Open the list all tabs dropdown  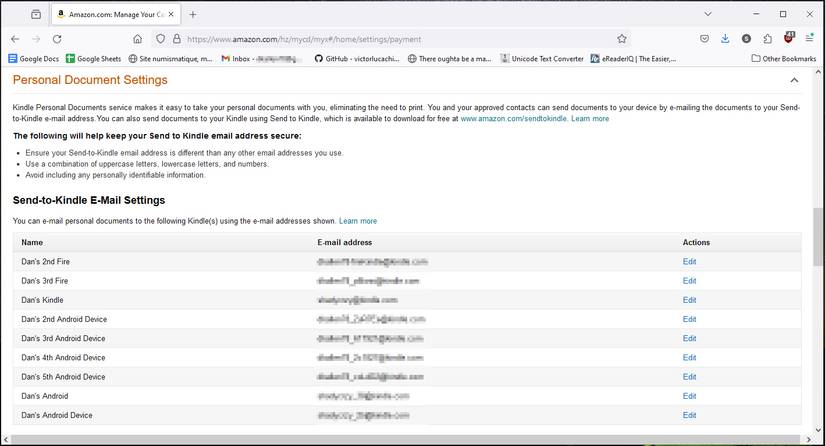[708, 14]
